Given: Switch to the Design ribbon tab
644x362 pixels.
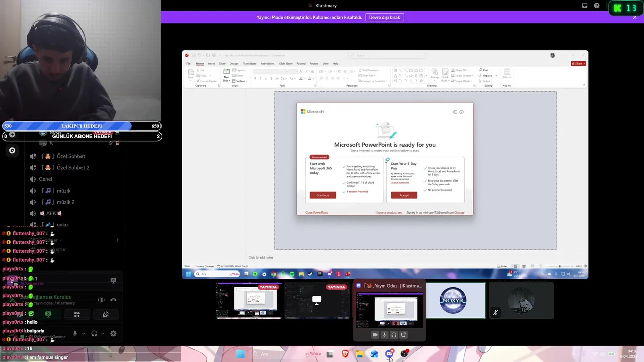Looking at the screenshot, I should (x=234, y=64).
